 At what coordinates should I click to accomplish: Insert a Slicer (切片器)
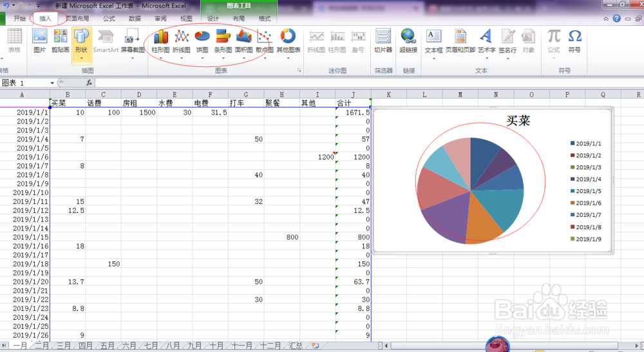[x=383, y=41]
